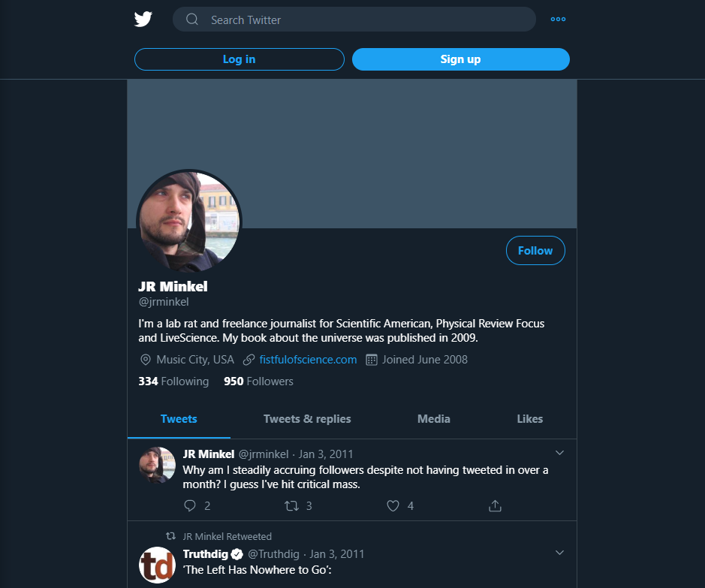View JR Minkel's large profile photo
The width and height of the screenshot is (705, 588).
pyautogui.click(x=189, y=222)
